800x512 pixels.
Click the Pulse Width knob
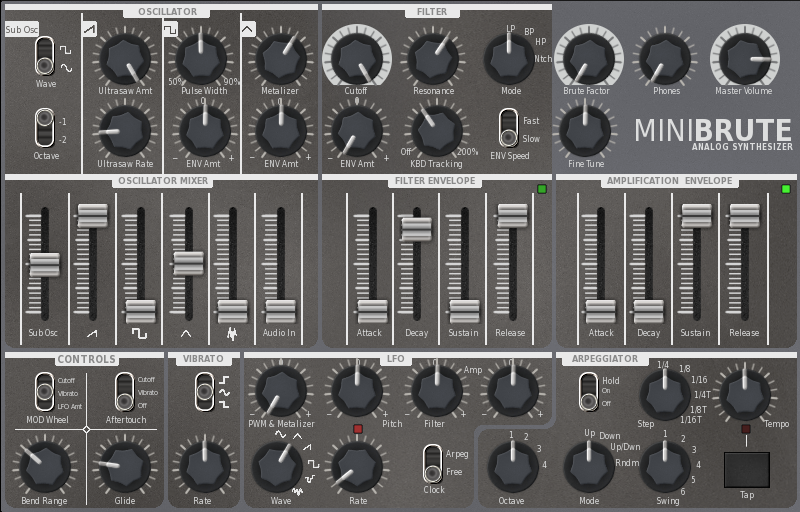click(x=201, y=58)
